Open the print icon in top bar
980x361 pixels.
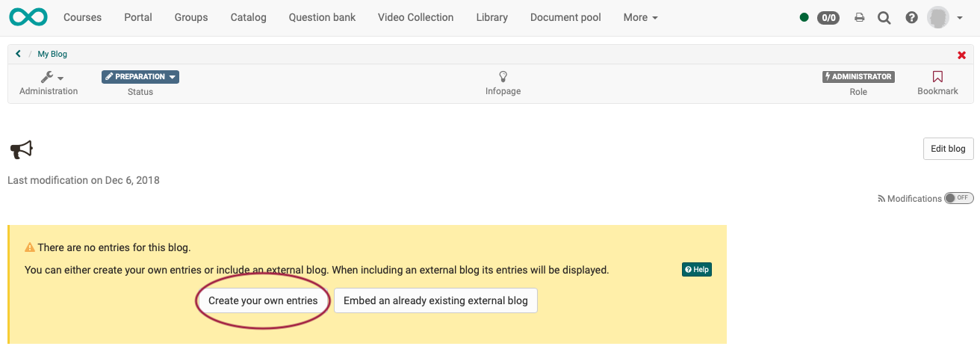(x=860, y=17)
